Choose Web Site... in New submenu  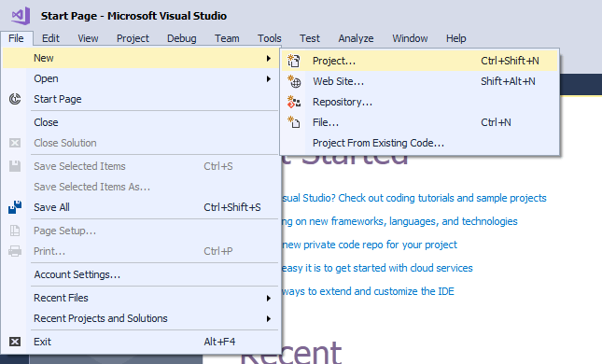(x=420, y=81)
